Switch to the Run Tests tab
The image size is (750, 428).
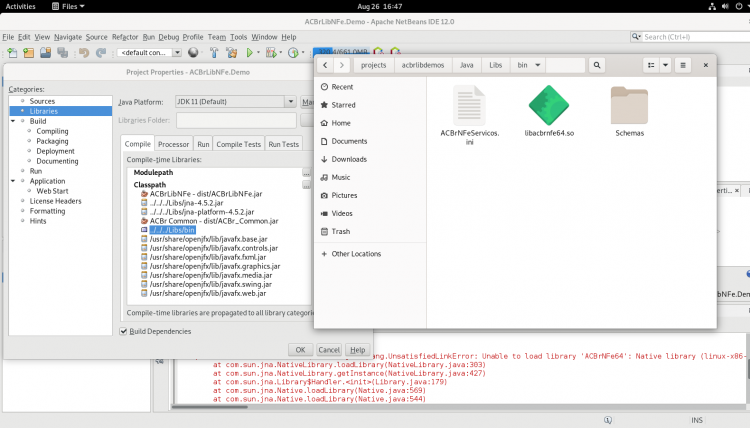(x=283, y=144)
